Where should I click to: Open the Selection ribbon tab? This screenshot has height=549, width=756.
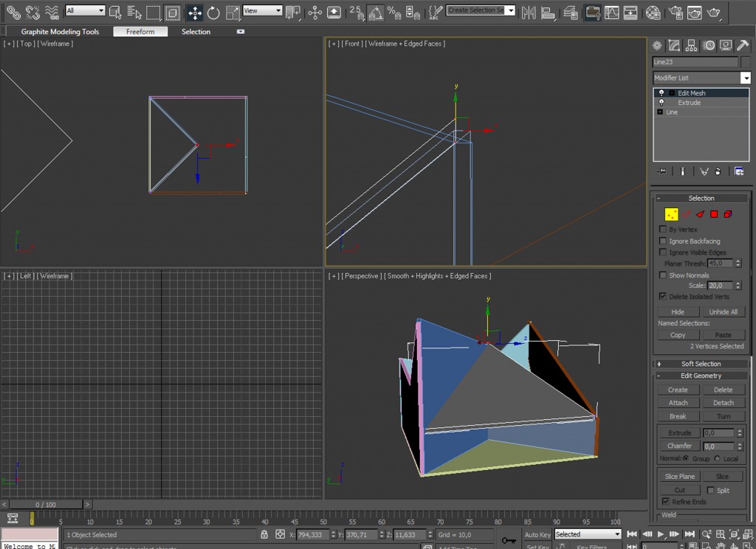196,31
